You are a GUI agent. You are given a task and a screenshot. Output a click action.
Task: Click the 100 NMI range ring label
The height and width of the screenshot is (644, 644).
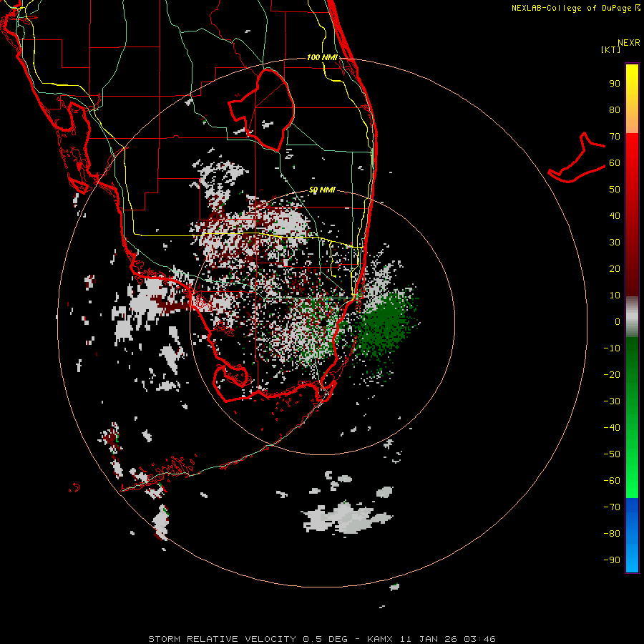point(322,57)
